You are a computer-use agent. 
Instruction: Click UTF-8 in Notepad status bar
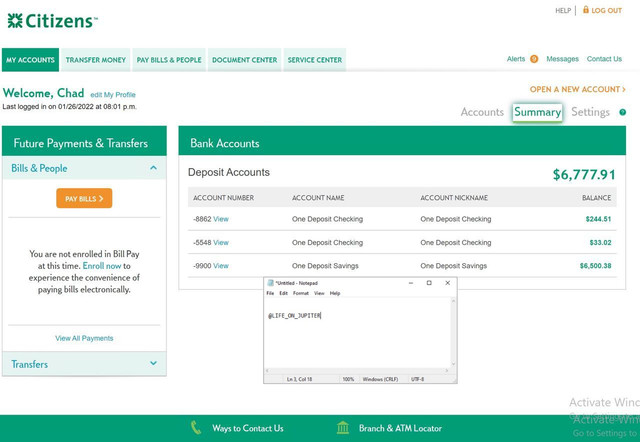click(417, 379)
